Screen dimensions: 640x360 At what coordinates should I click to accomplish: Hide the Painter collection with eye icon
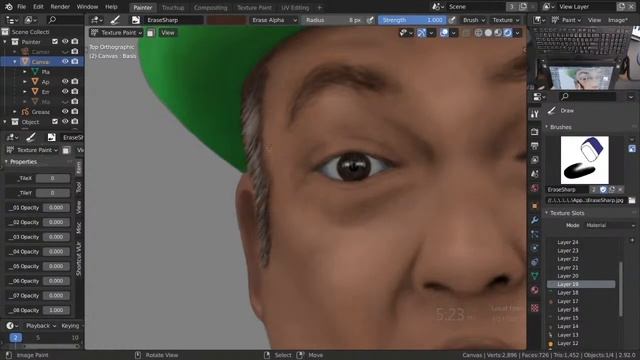click(65, 42)
